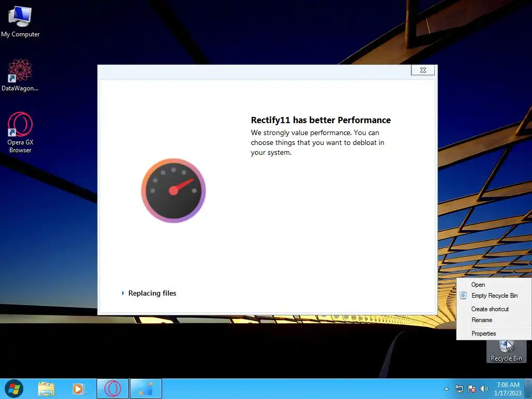Click the Show desktop strip

click(x=528, y=389)
